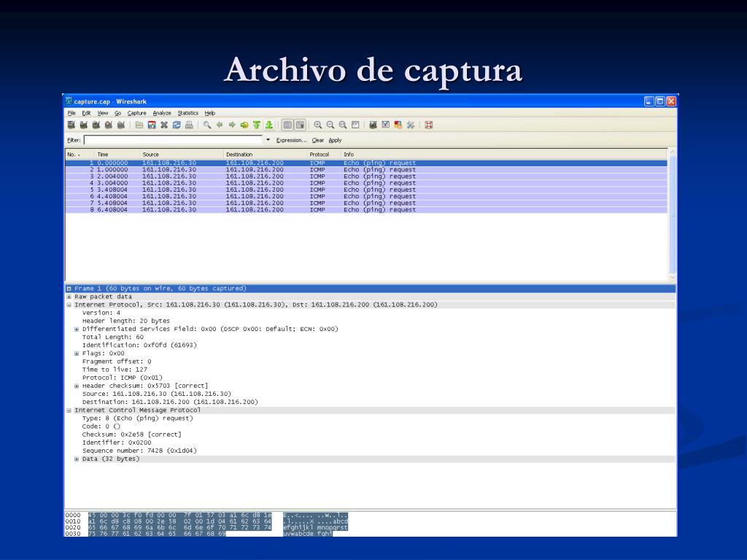Collapse the Internet Protocol tree node

pos(69,305)
